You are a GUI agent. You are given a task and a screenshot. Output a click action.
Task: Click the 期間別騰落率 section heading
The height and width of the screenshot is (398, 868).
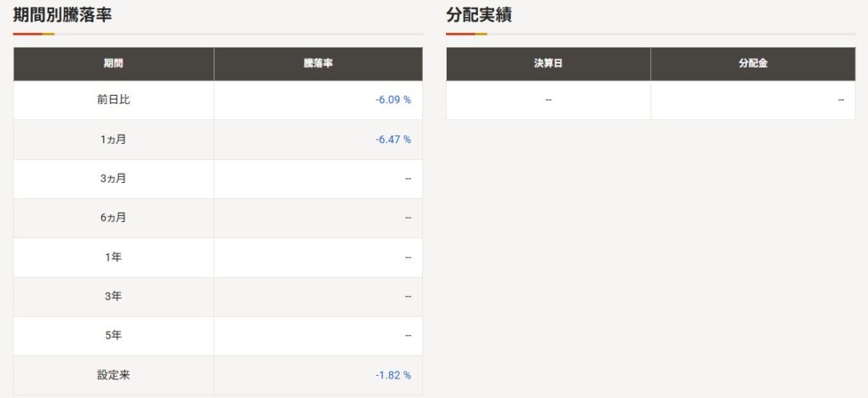click(x=63, y=14)
